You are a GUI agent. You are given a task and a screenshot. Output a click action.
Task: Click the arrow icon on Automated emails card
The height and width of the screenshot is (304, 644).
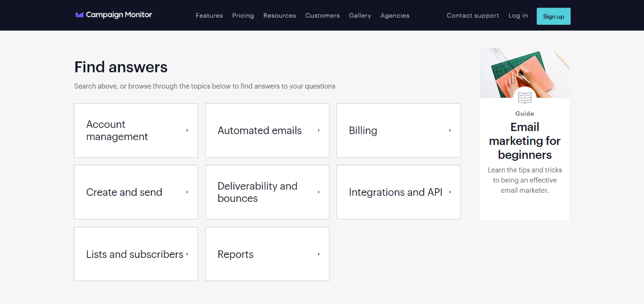pos(319,131)
